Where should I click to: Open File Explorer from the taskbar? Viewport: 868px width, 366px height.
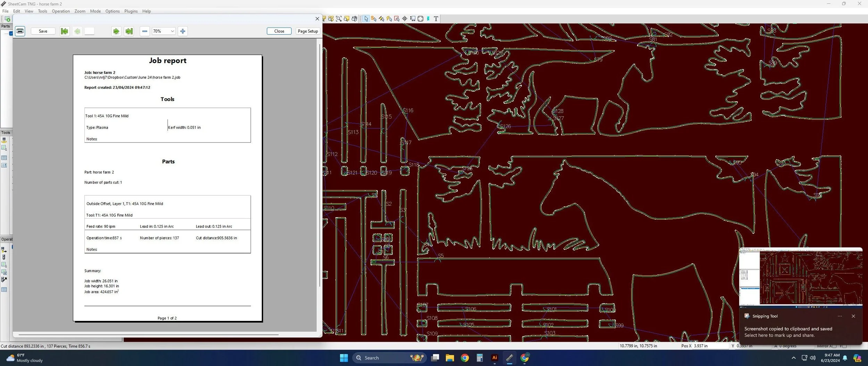(450, 358)
